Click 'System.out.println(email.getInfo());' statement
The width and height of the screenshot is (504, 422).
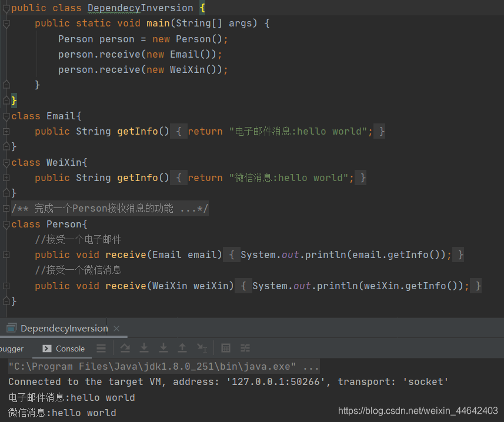pyautogui.click(x=346, y=254)
